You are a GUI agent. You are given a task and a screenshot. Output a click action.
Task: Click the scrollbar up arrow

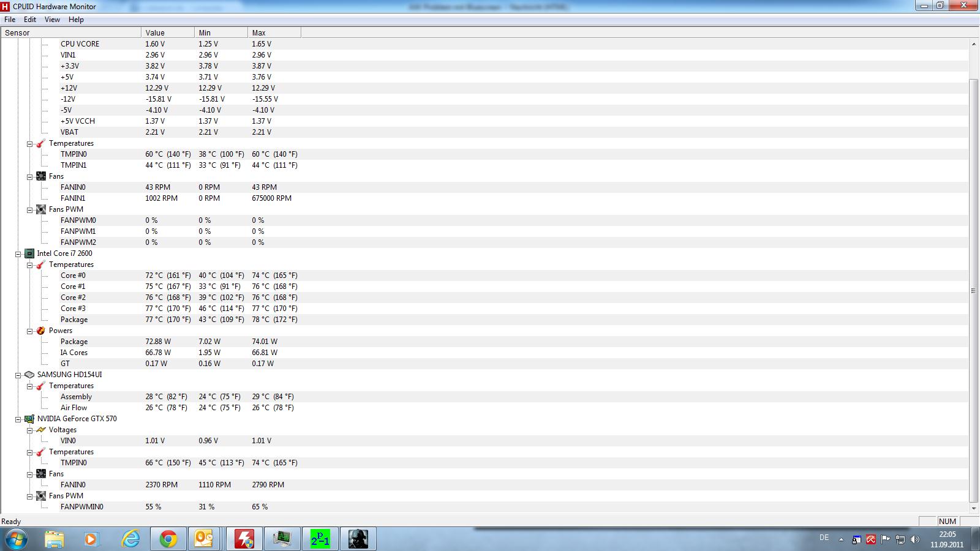[x=974, y=44]
